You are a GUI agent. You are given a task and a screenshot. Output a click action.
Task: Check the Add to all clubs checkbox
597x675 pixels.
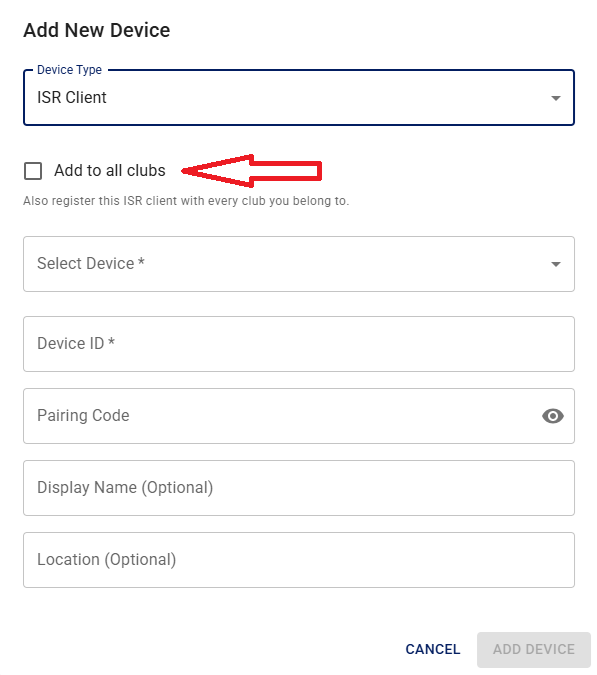(x=33, y=171)
